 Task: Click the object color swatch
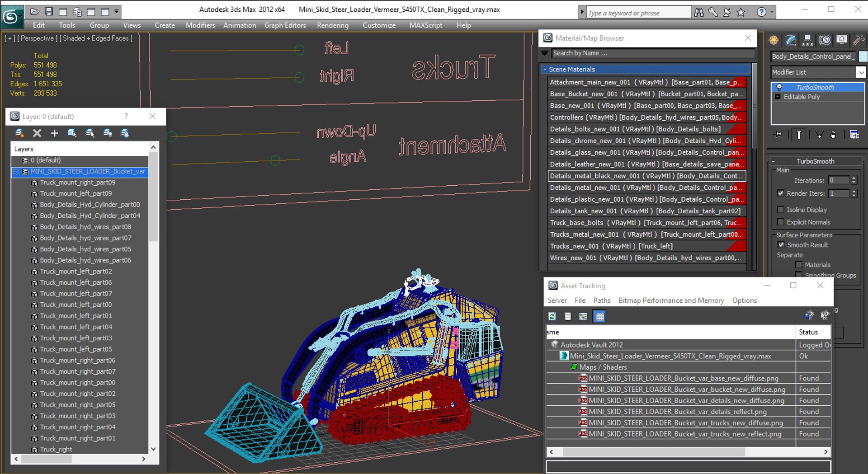863,56
